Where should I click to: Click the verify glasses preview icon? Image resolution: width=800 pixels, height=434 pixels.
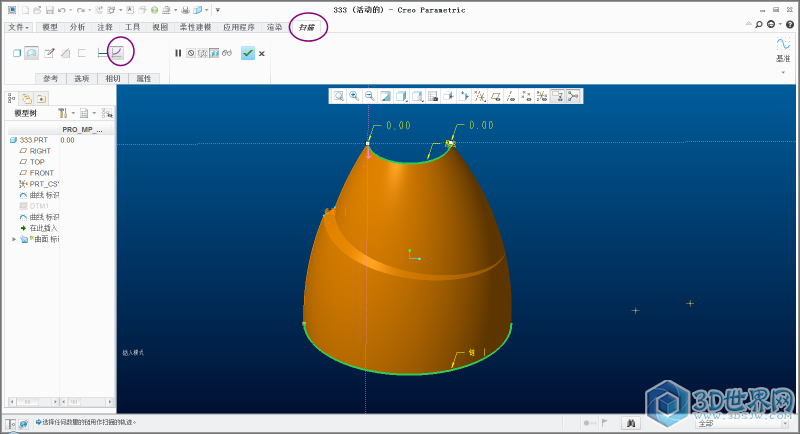click(227, 53)
